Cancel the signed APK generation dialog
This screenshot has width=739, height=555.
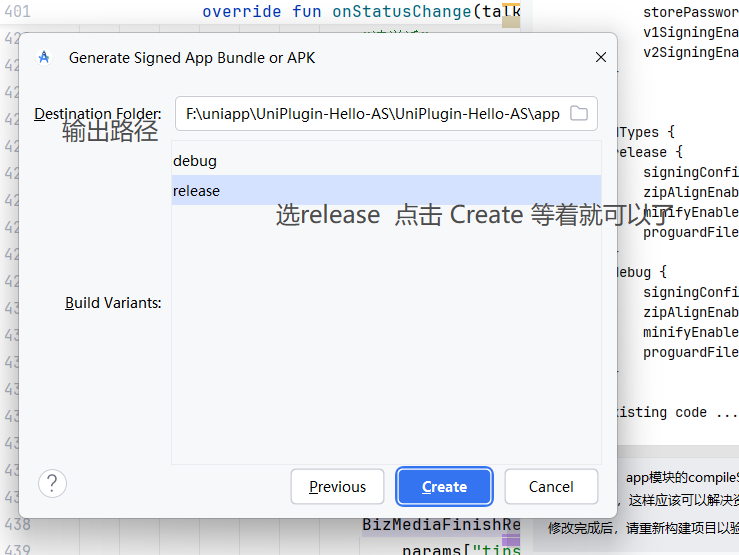pyautogui.click(x=551, y=487)
